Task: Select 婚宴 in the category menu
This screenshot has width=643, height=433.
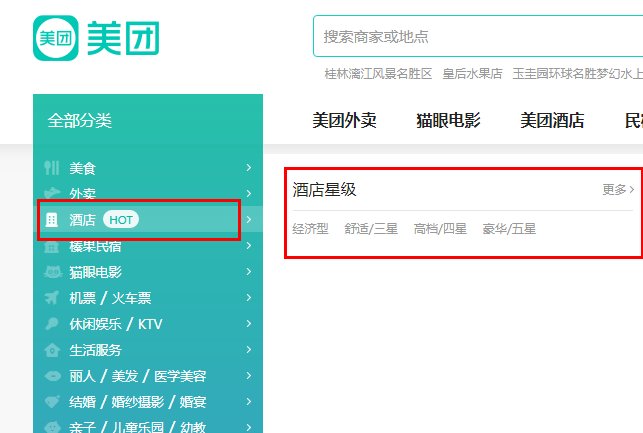Action: click(x=193, y=402)
